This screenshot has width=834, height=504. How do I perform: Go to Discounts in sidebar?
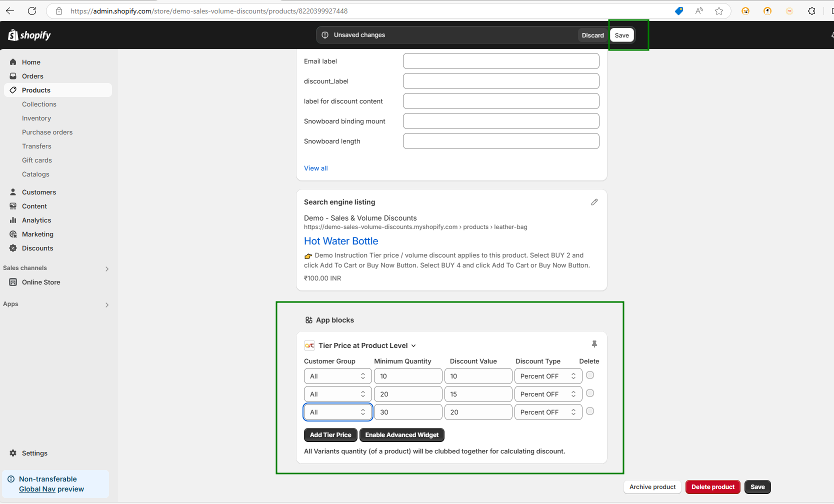(x=37, y=248)
